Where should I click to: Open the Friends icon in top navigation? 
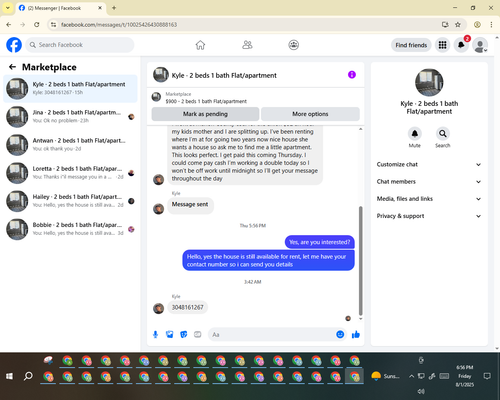click(x=247, y=45)
